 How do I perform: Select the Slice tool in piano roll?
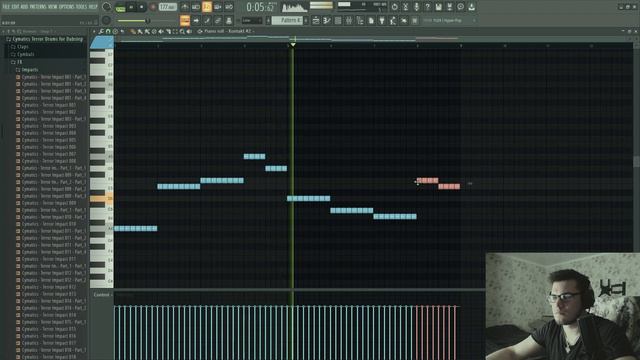pos(168,31)
